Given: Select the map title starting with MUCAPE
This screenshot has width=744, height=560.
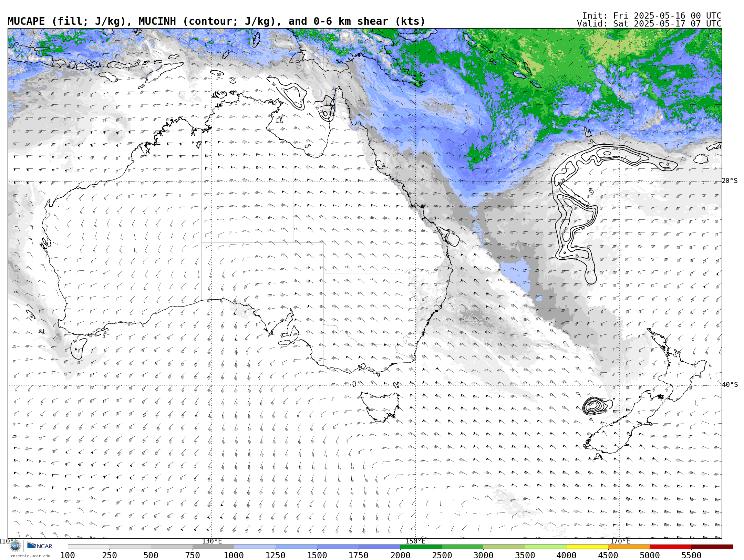Looking at the screenshot, I should (216, 21).
